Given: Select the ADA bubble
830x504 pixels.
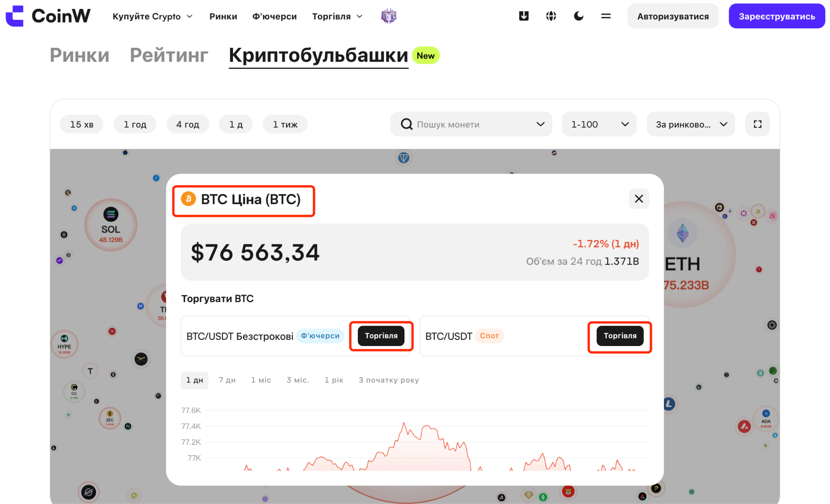Looking at the screenshot, I should [x=766, y=419].
